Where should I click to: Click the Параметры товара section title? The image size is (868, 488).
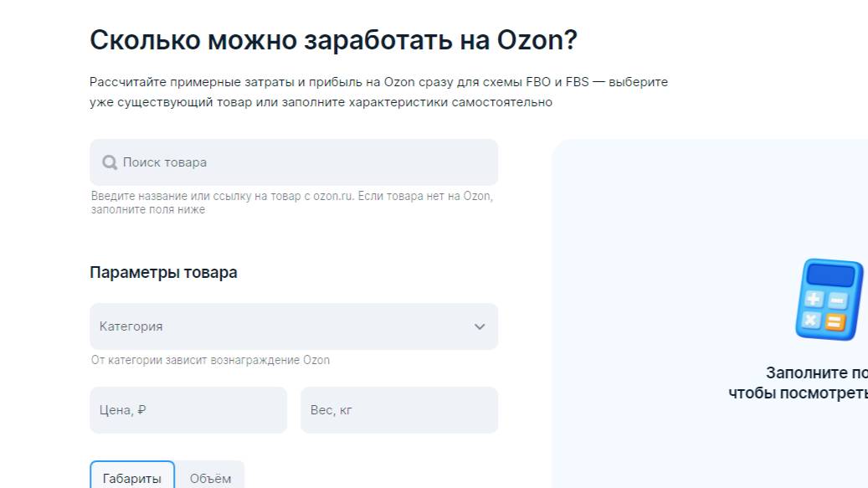coord(163,273)
